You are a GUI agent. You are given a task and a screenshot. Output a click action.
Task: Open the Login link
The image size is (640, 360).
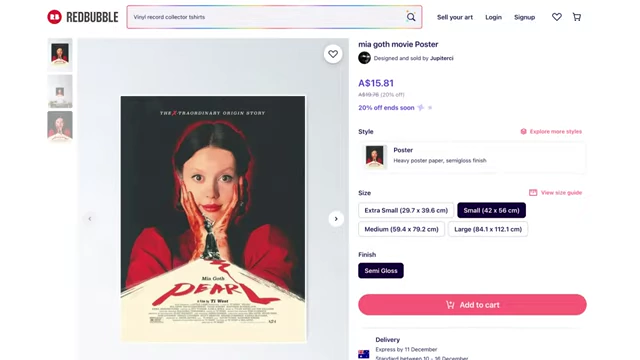point(493,17)
